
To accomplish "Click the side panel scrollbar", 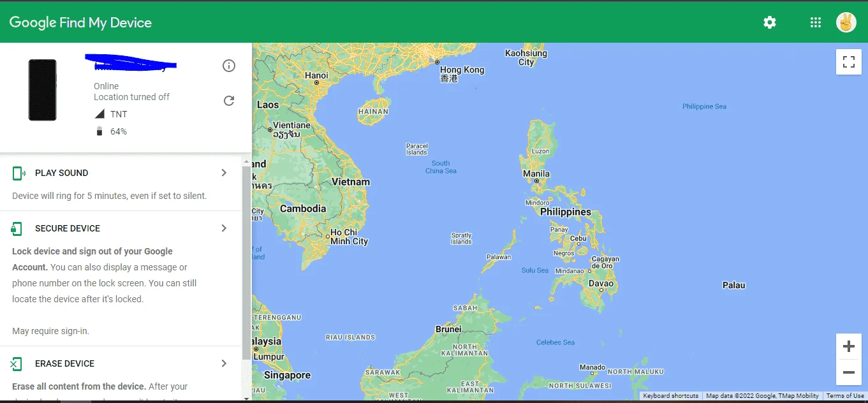I will coord(247,263).
